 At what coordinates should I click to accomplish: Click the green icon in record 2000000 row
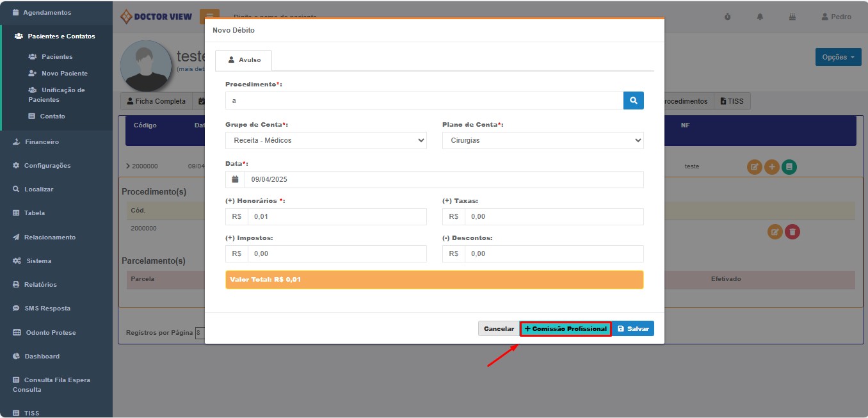click(x=789, y=166)
